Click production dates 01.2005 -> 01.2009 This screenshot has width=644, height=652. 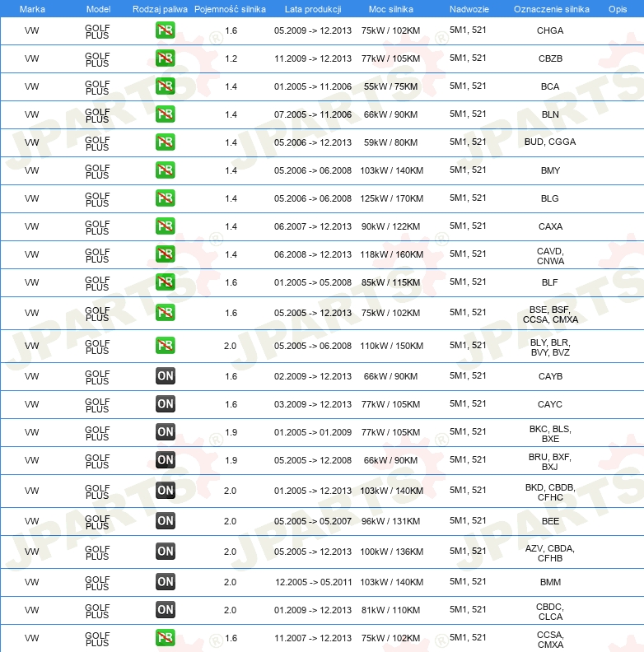coord(312,432)
